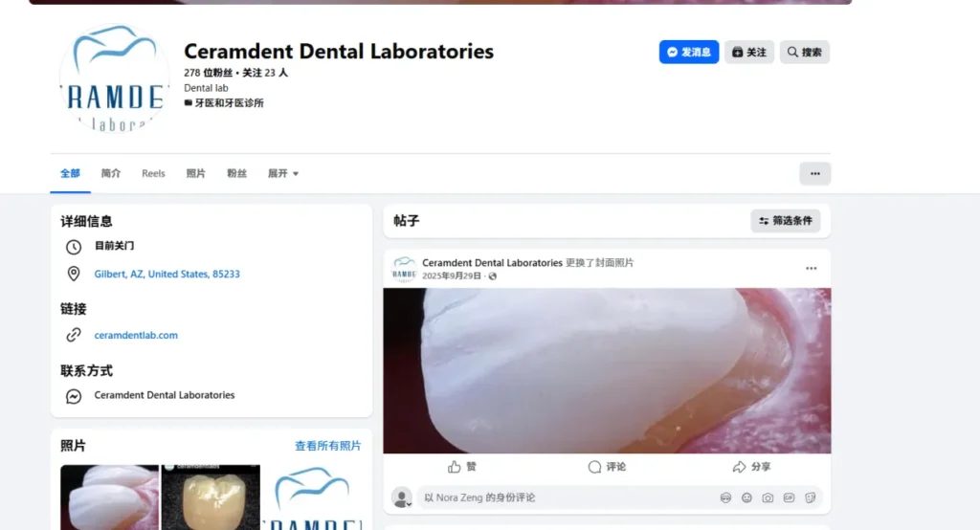This screenshot has height=530, width=980.
Task: Add a GIF to comment
Action: pyautogui.click(x=789, y=498)
